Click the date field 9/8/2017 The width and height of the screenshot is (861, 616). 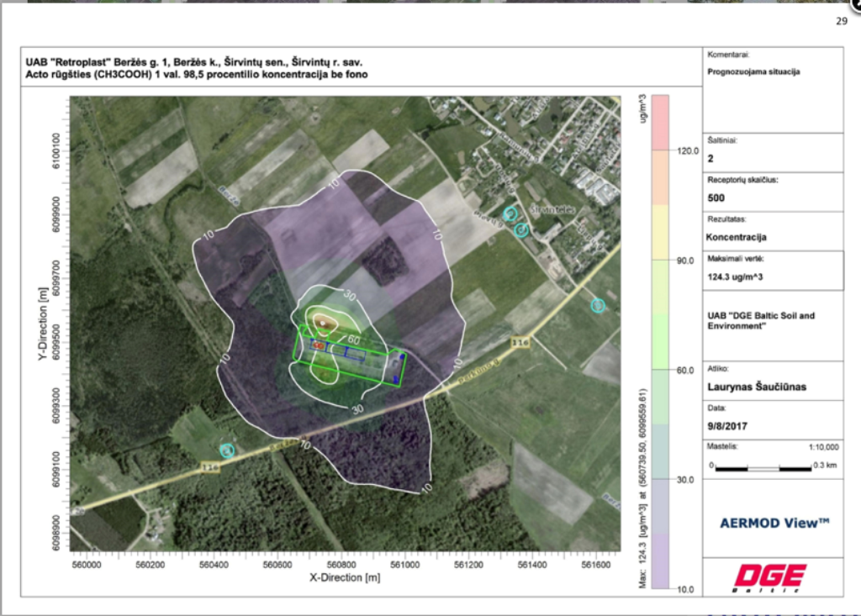click(x=728, y=425)
